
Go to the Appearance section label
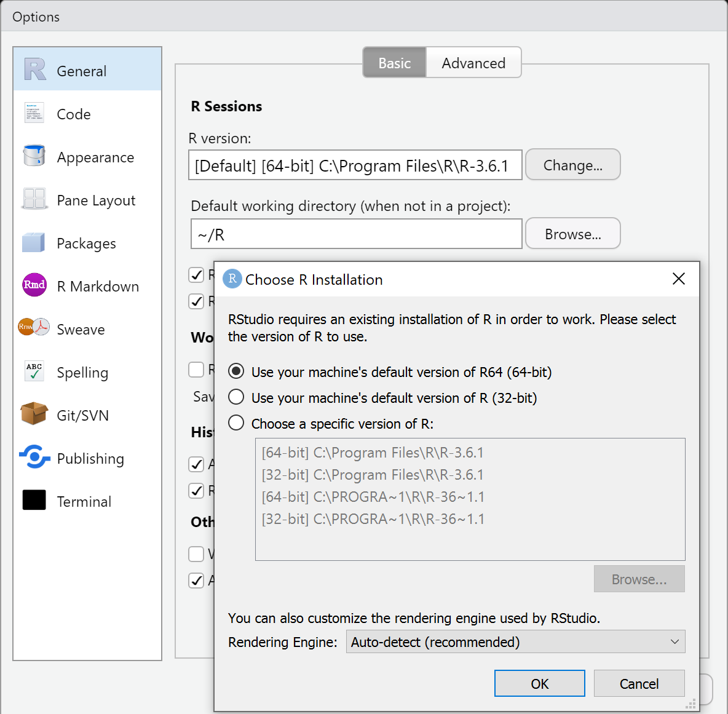point(96,157)
